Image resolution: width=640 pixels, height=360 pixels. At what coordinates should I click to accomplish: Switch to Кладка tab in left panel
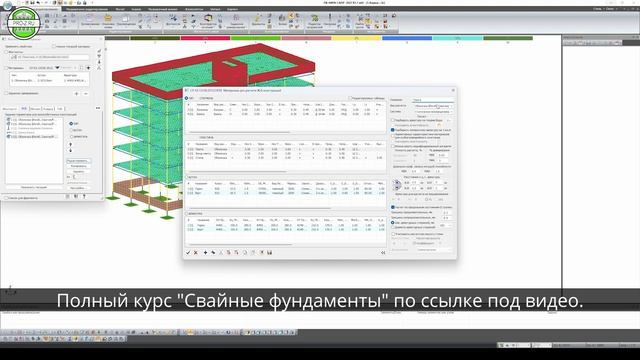pyautogui.click(x=48, y=109)
